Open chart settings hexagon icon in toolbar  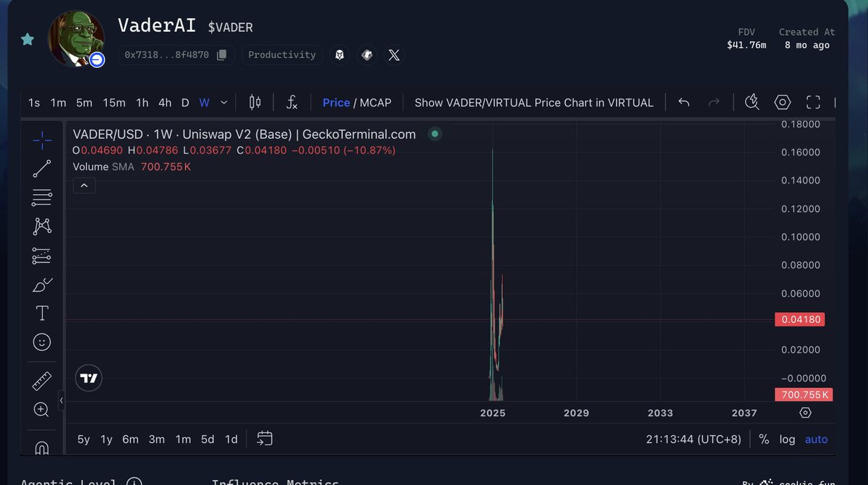(783, 103)
